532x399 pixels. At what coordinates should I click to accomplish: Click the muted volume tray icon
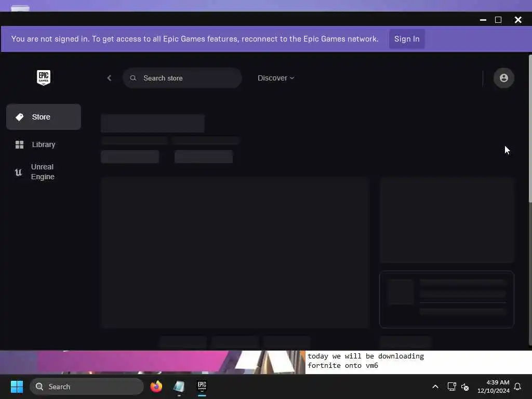(x=465, y=387)
